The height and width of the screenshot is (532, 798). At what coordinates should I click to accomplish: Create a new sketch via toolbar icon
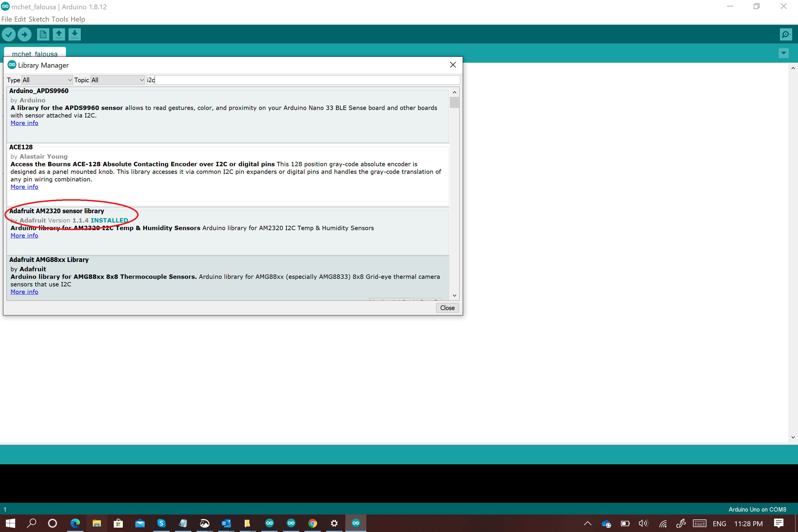(43, 34)
